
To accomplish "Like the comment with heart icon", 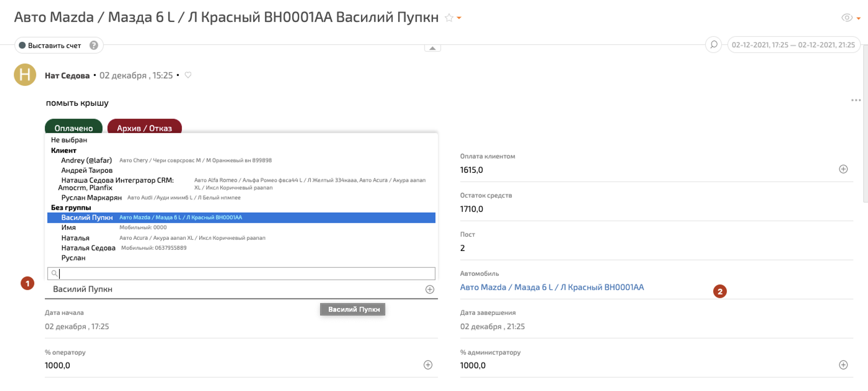I will point(188,75).
